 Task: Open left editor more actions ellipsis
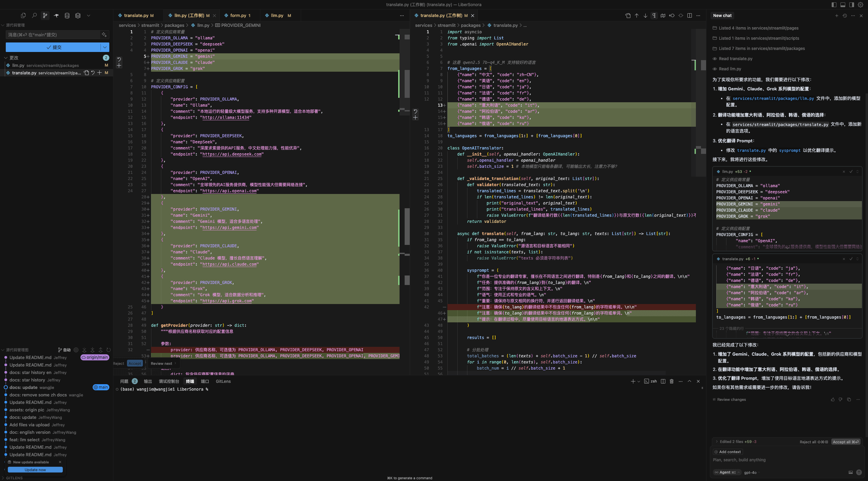[402, 16]
